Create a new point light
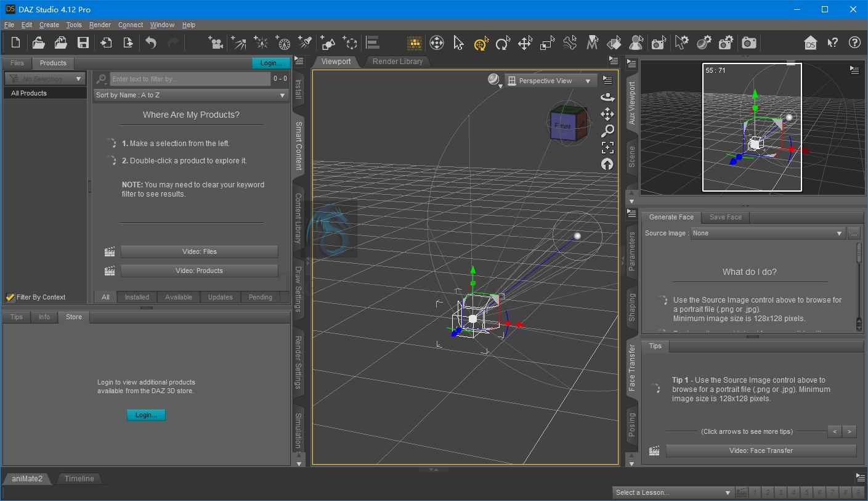 point(261,43)
